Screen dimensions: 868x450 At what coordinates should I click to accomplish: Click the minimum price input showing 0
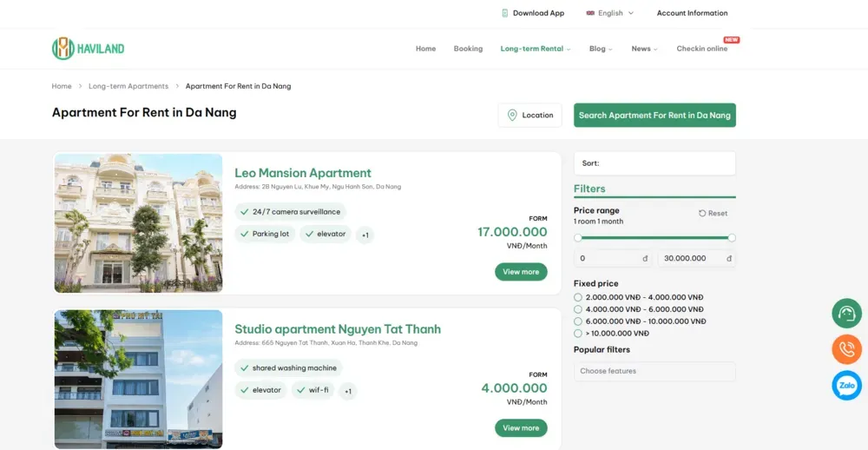click(x=613, y=258)
